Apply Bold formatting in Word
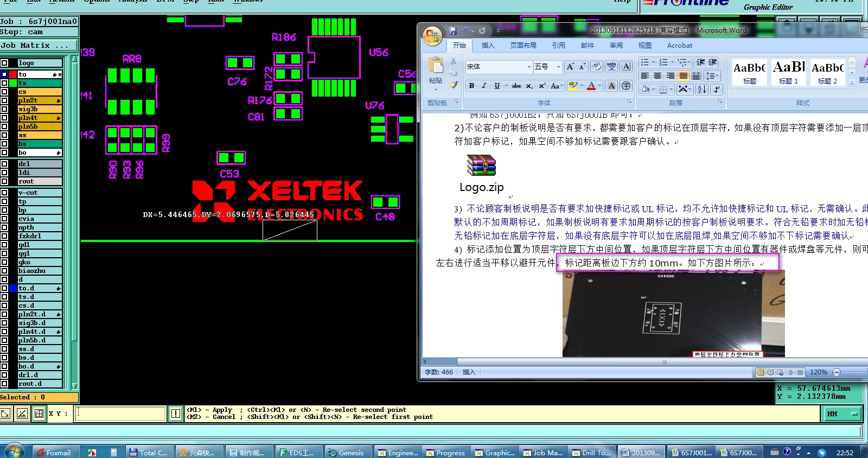 pos(471,86)
